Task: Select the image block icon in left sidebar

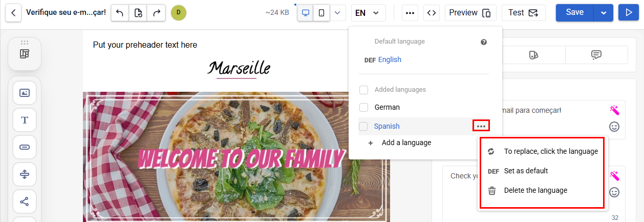Action: 25,93
